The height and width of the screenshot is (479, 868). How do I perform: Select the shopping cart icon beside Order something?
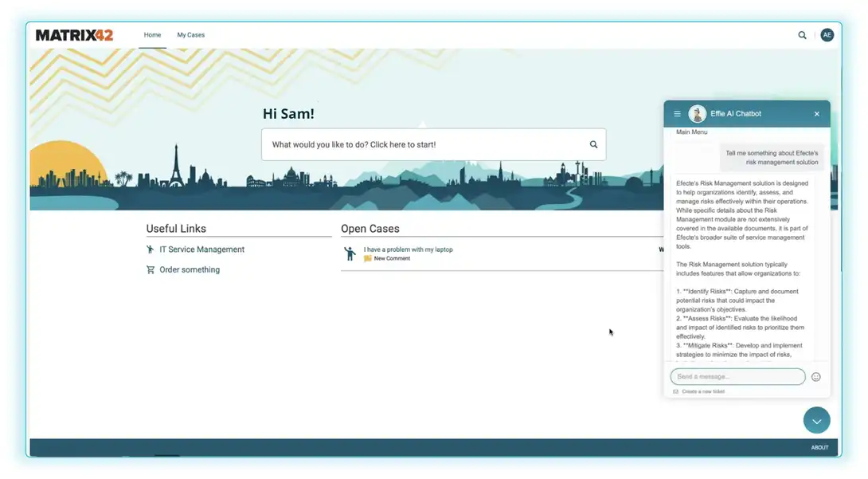coord(150,269)
